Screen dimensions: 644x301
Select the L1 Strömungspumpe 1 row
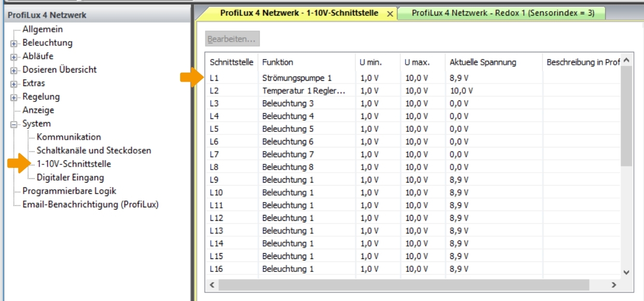297,78
